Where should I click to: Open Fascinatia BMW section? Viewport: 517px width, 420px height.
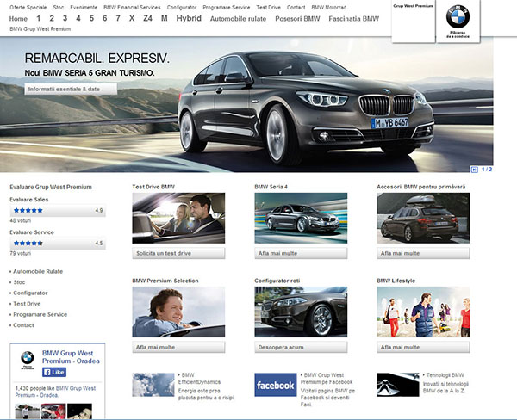pos(354,19)
